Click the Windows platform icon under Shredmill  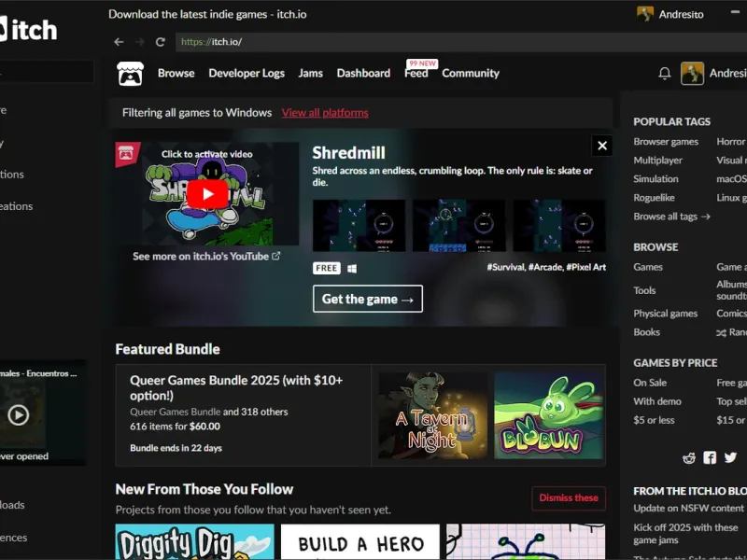point(352,269)
